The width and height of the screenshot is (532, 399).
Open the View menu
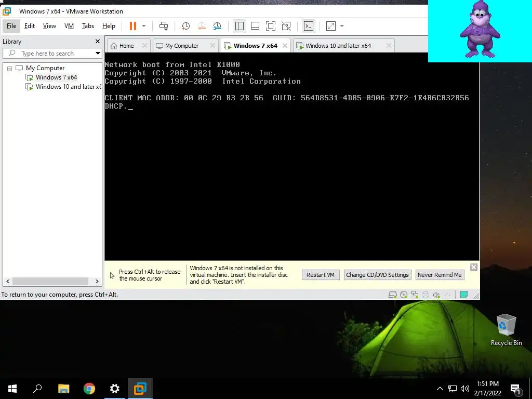tap(49, 26)
